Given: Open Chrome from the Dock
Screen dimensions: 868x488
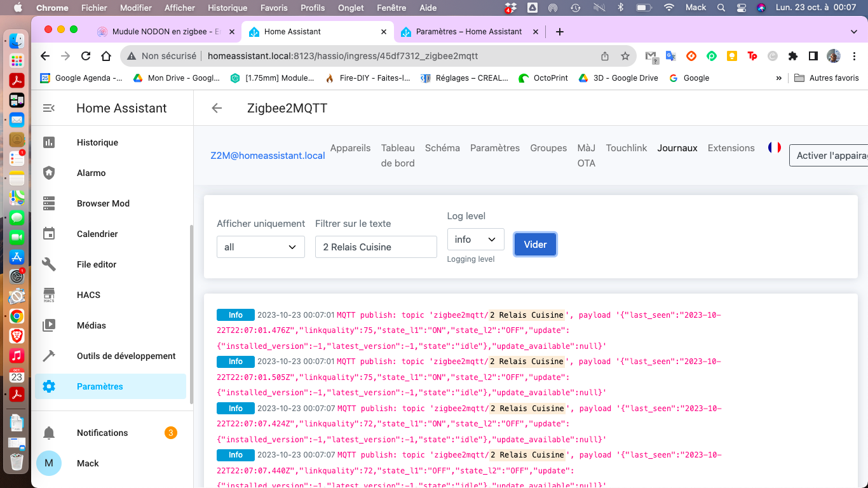Looking at the screenshot, I should 17,316.
